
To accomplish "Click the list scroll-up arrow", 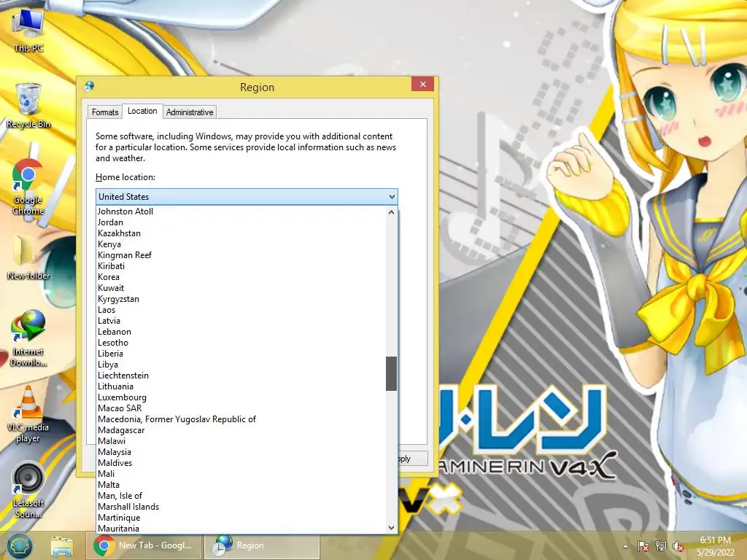I will click(x=391, y=212).
